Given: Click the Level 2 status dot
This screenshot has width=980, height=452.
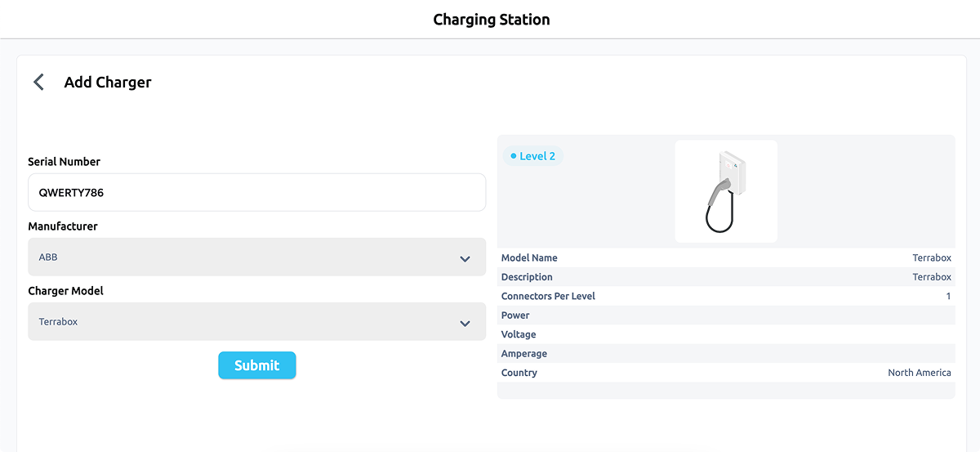Looking at the screenshot, I should tap(513, 156).
